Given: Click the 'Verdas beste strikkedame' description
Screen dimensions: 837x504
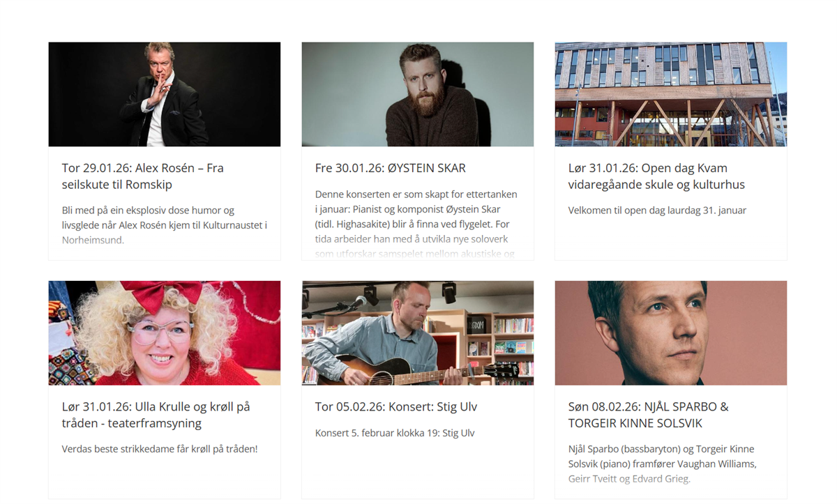Looking at the screenshot, I should [x=160, y=449].
